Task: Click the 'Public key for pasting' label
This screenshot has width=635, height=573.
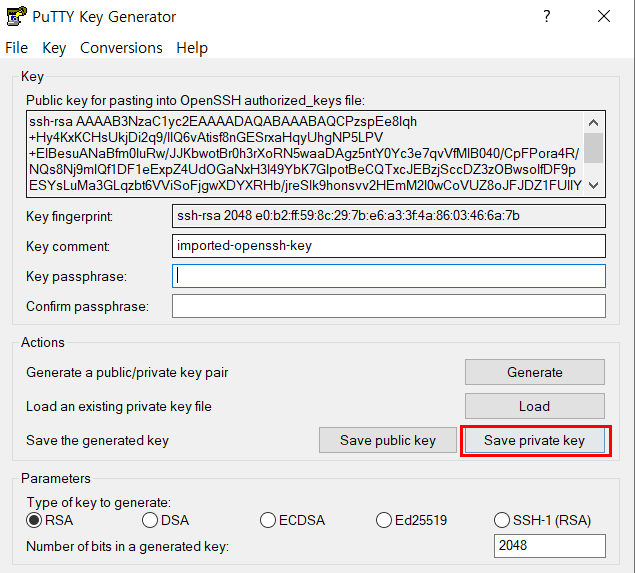Action: pos(196,100)
